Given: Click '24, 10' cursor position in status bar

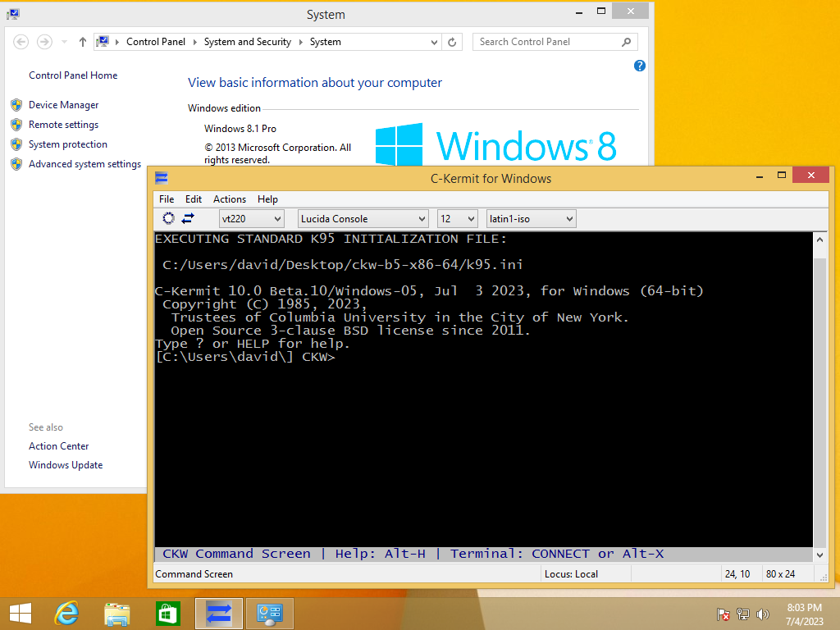Looking at the screenshot, I should point(737,574).
